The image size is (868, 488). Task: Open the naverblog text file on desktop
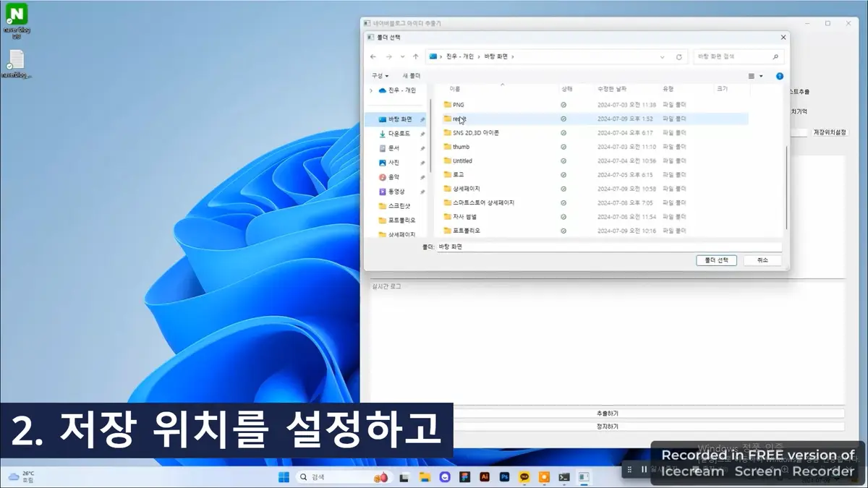[17, 61]
